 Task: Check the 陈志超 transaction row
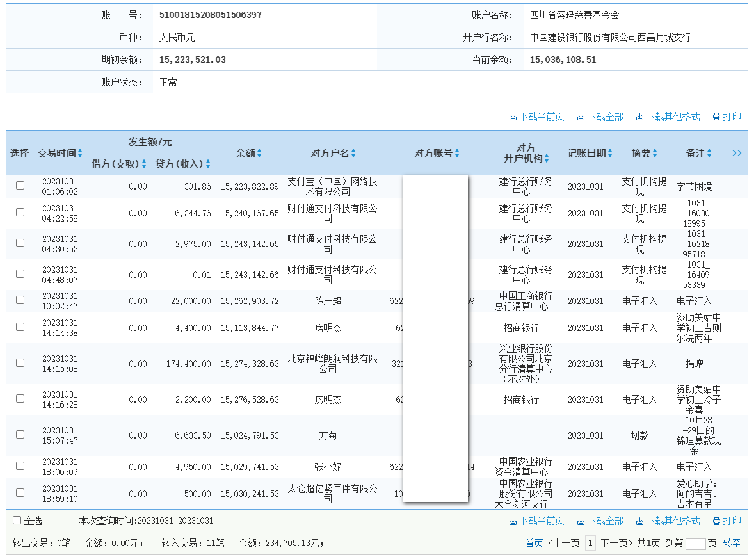click(20, 300)
